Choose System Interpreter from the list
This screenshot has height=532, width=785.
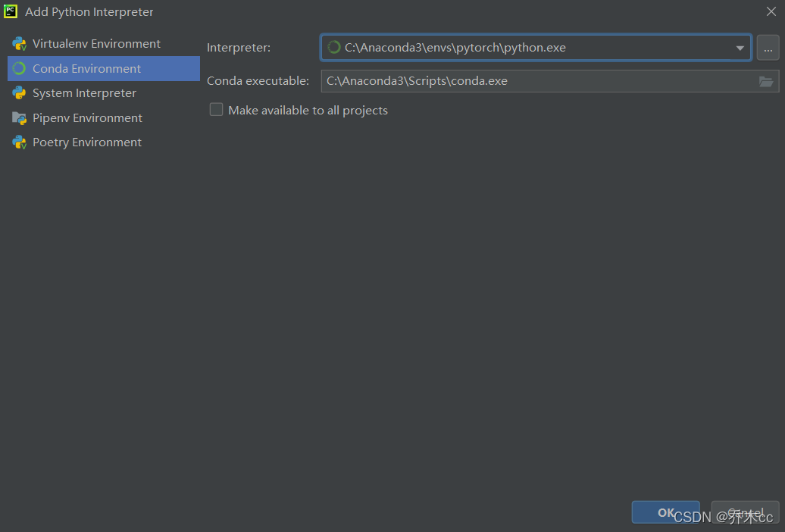pyautogui.click(x=104, y=93)
